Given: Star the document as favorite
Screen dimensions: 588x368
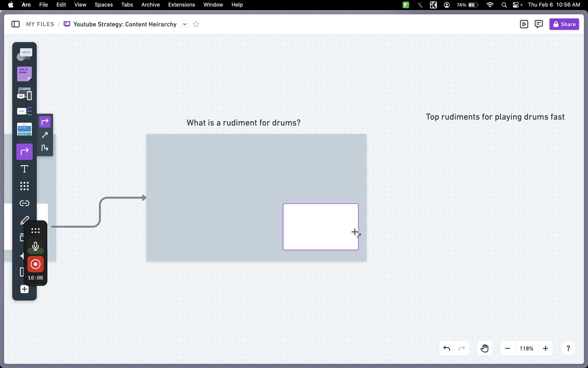Looking at the screenshot, I should pyautogui.click(x=196, y=24).
